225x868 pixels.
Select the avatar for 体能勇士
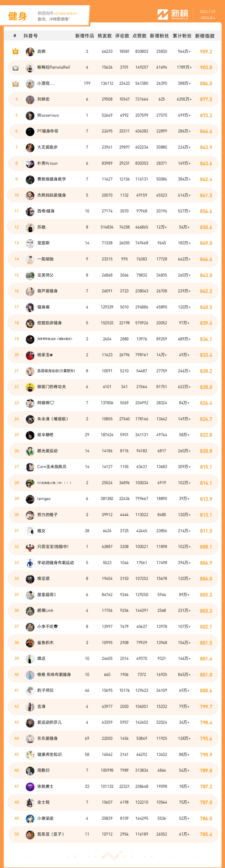click(x=30, y=786)
